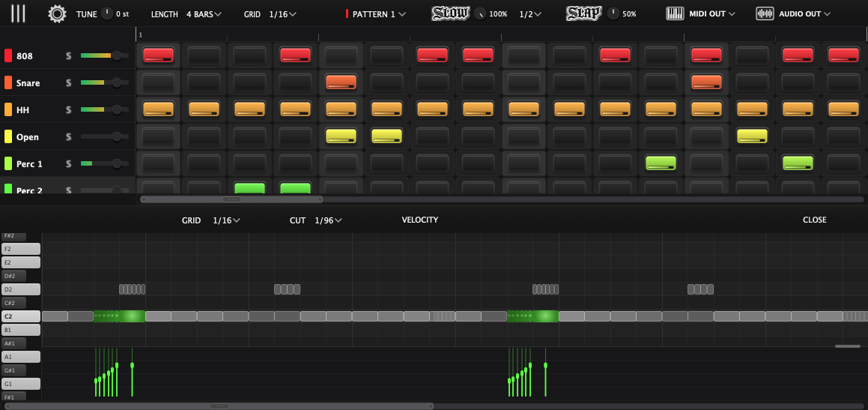Close the note editor with CLOSE
This screenshot has height=410, width=868.
pos(814,220)
